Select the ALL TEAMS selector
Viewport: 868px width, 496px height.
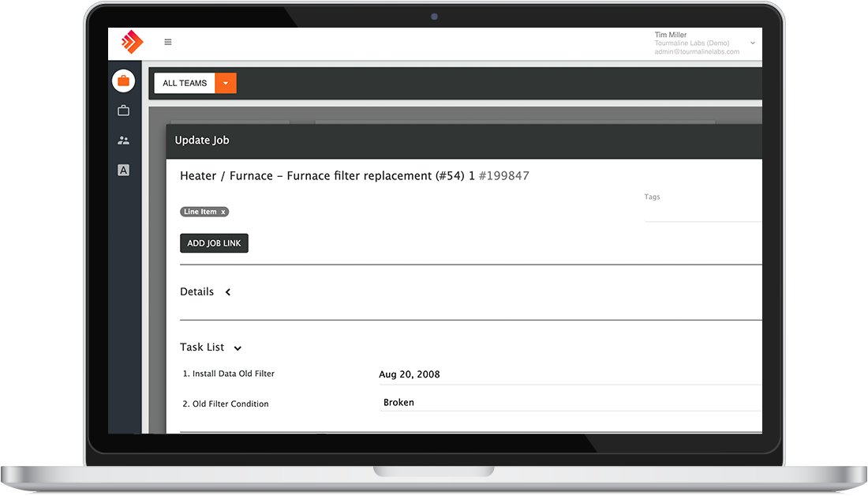[x=185, y=83]
